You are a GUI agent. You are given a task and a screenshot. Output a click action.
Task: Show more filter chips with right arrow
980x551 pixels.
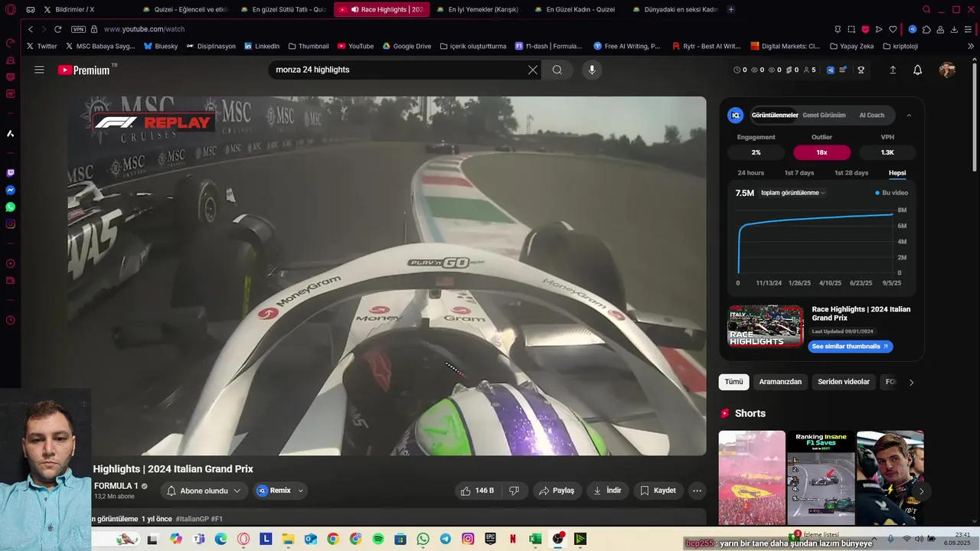[911, 382]
